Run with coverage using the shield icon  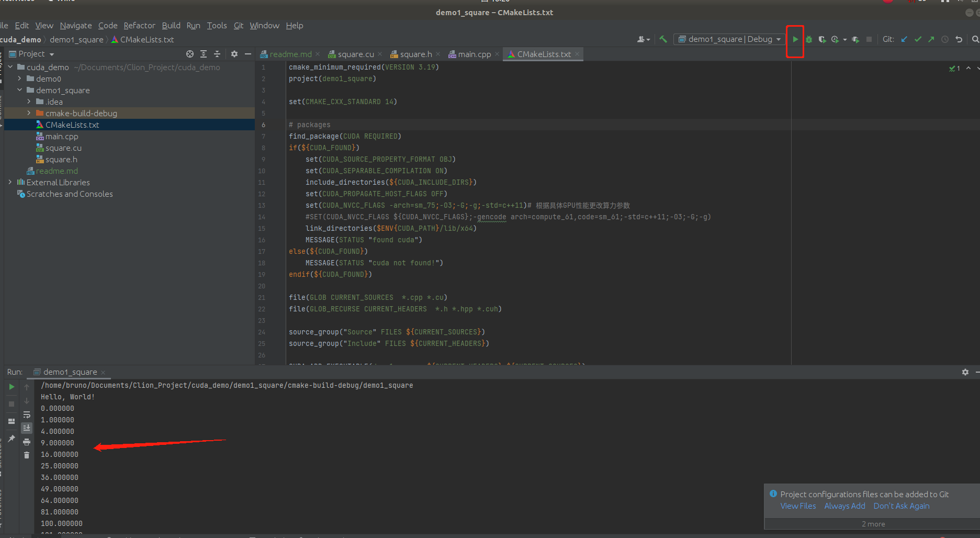(822, 39)
